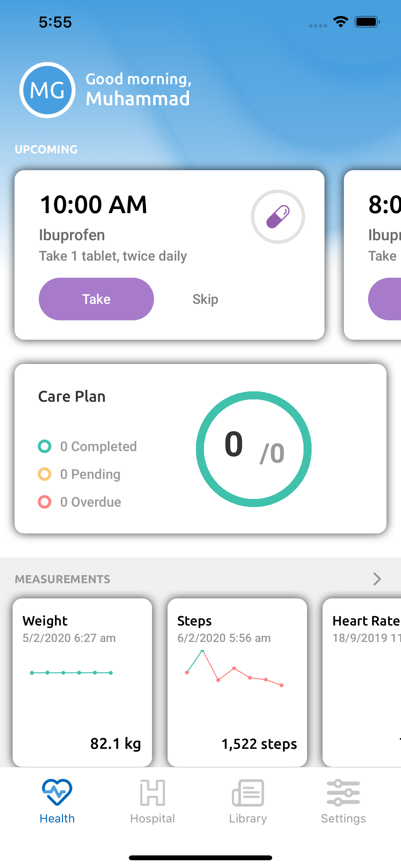
Task: Tap the battery status icon
Action: (x=367, y=22)
